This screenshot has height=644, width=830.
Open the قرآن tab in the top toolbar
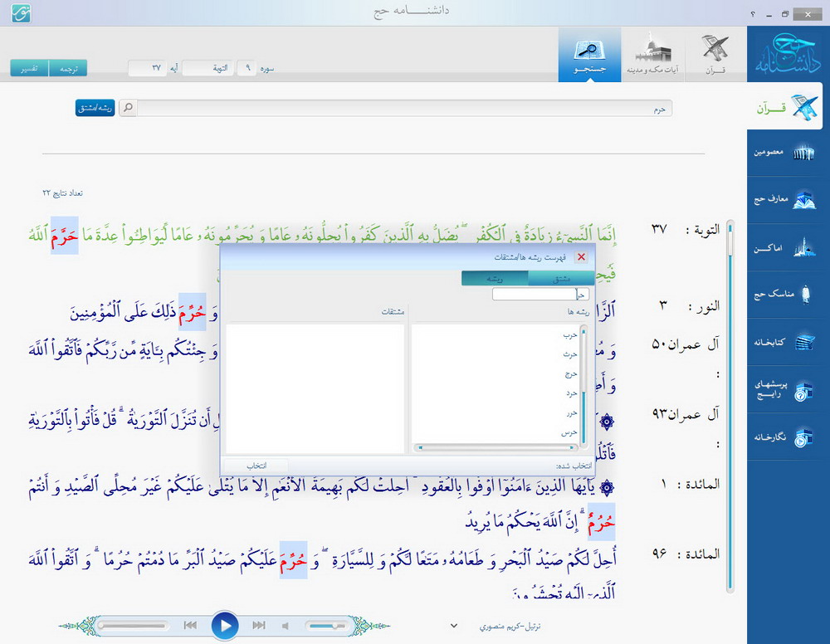(715, 55)
